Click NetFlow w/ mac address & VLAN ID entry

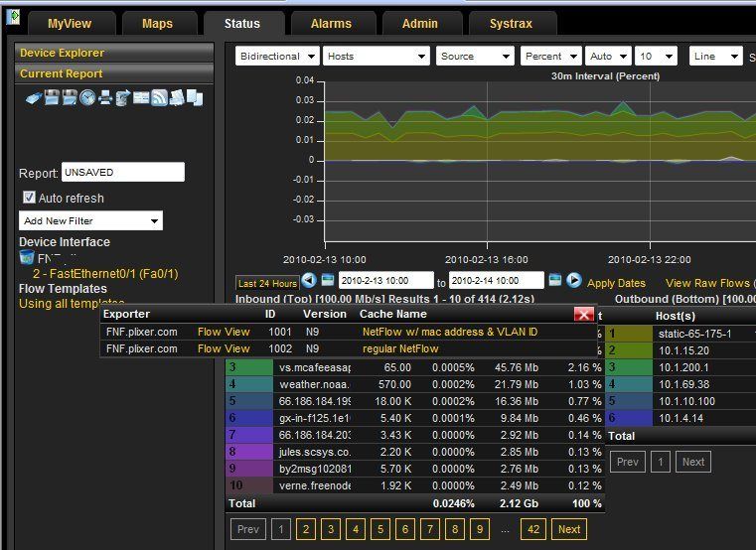point(450,332)
